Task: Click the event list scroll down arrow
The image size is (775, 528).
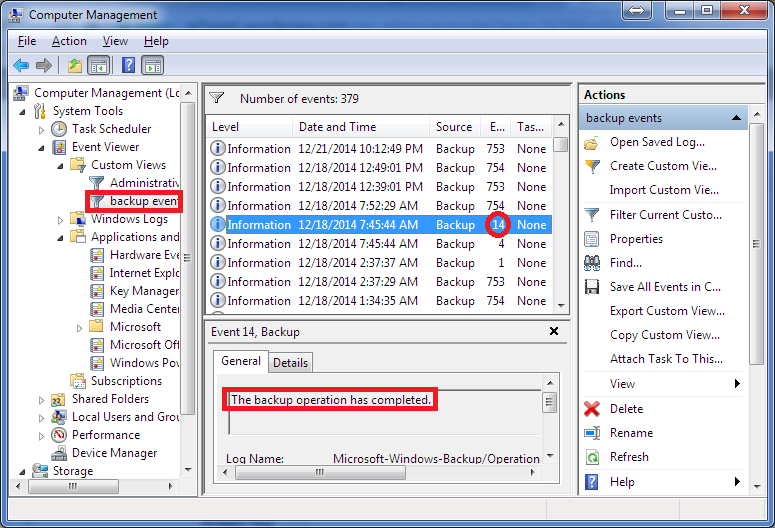Action: [x=561, y=306]
